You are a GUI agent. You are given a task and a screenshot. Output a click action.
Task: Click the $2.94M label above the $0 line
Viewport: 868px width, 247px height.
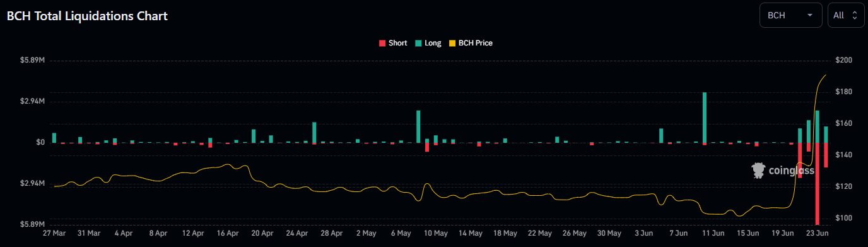[x=33, y=101]
